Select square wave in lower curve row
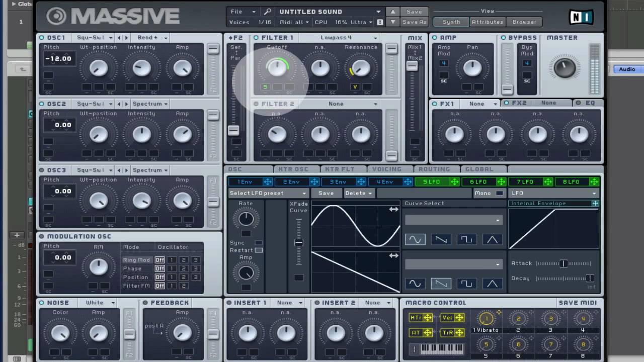644x362 pixels. tap(466, 284)
